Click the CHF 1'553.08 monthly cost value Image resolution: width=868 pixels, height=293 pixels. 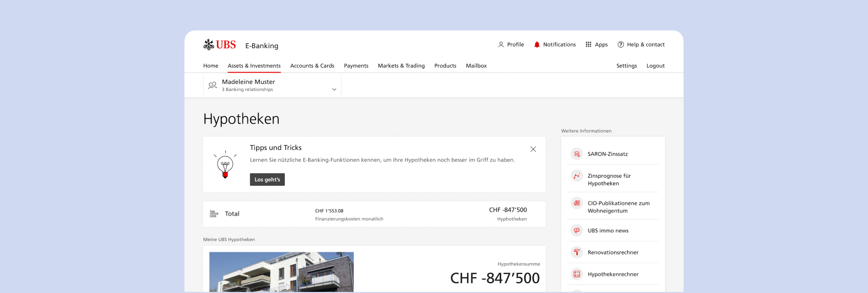[x=329, y=211]
